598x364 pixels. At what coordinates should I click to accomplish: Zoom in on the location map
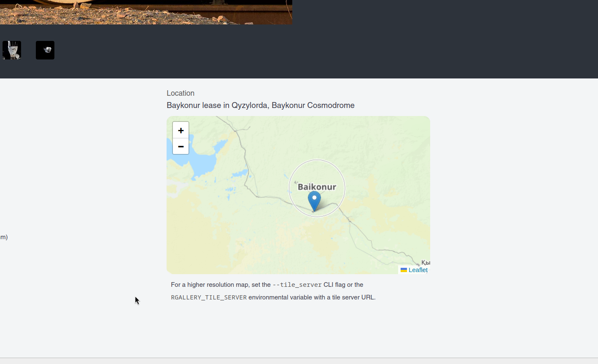click(180, 130)
